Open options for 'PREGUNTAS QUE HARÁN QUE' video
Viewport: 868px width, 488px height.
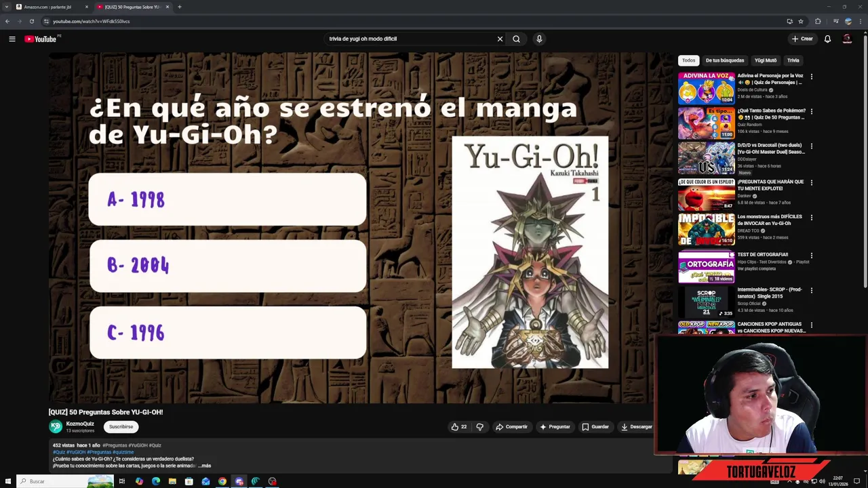point(811,182)
